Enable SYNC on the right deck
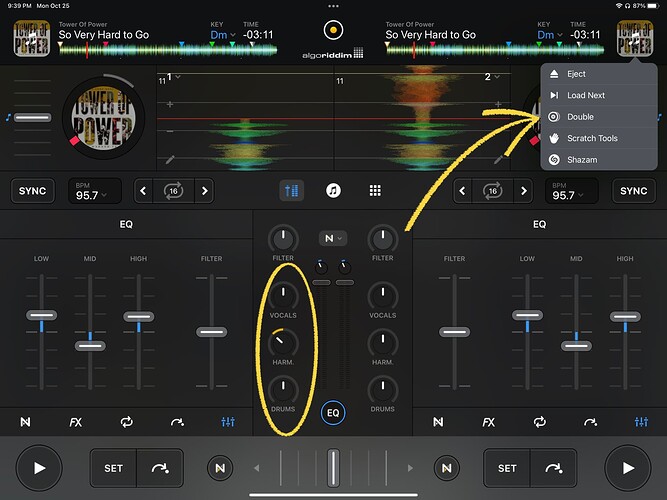Image resolution: width=667 pixels, height=500 pixels. (634, 191)
